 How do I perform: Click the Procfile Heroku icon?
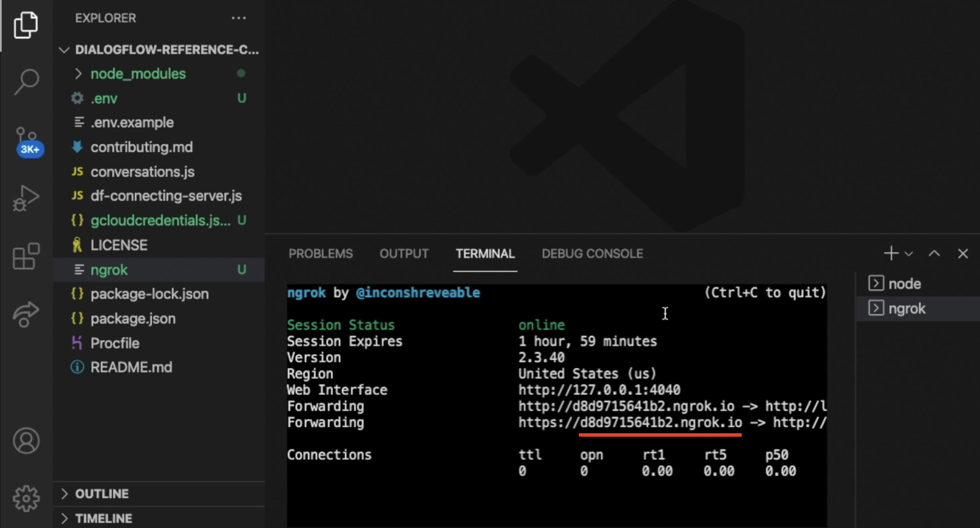tap(77, 343)
